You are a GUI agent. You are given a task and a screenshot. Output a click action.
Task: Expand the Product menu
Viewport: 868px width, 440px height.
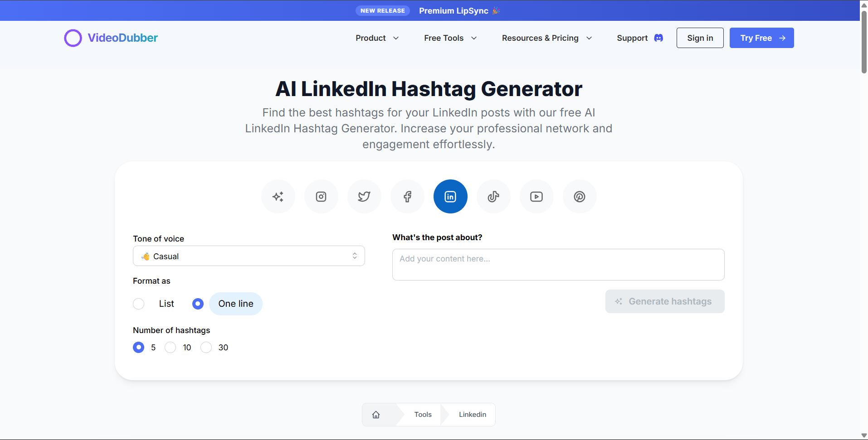[377, 38]
